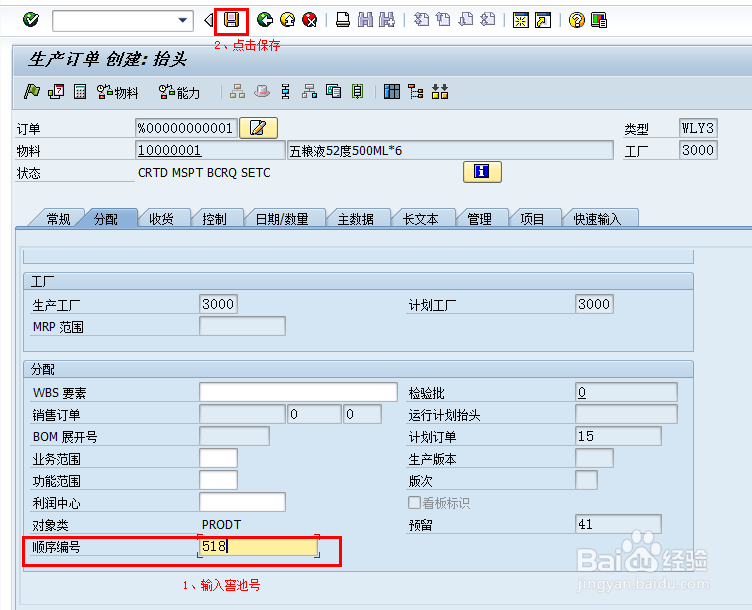
Task: Click the Find Next binoculars icon
Action: tap(387, 20)
